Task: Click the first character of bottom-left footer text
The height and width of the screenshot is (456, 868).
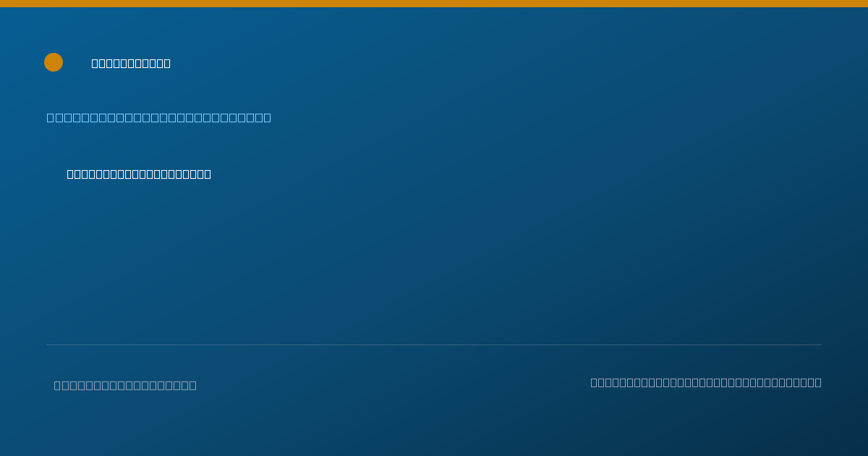Action: 58,386
